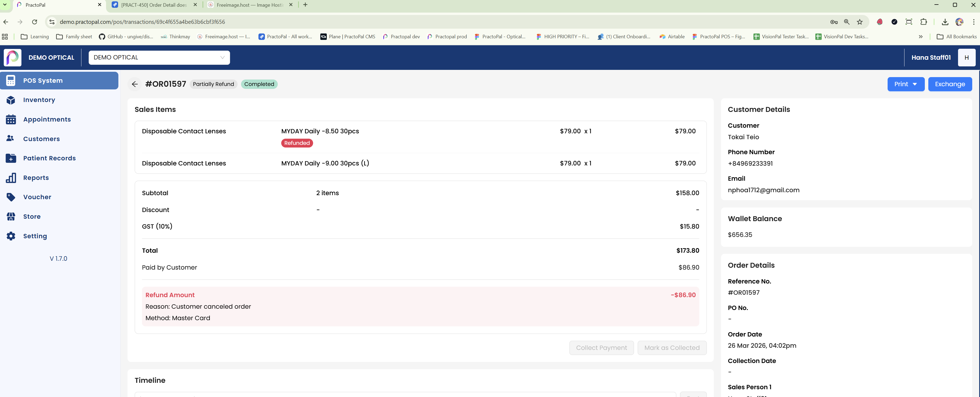Viewport: 980px width, 397px height.
Task: Click the Customers people icon
Action: click(10, 139)
